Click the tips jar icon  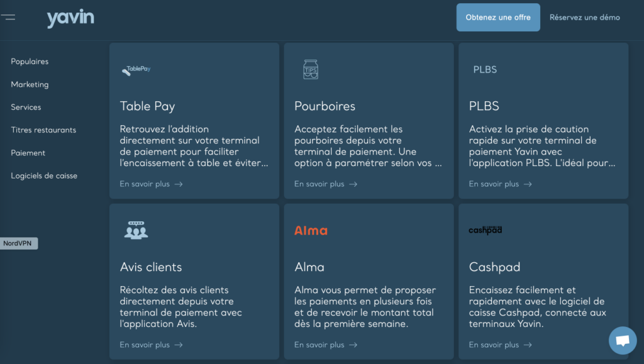(311, 69)
